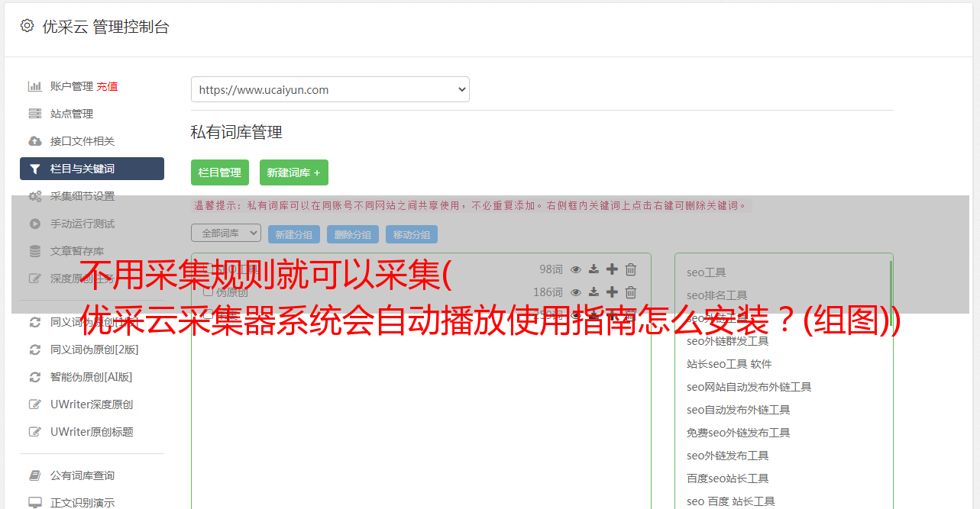Click the refresh icon for 同义词伪原创[2版]

(34, 350)
